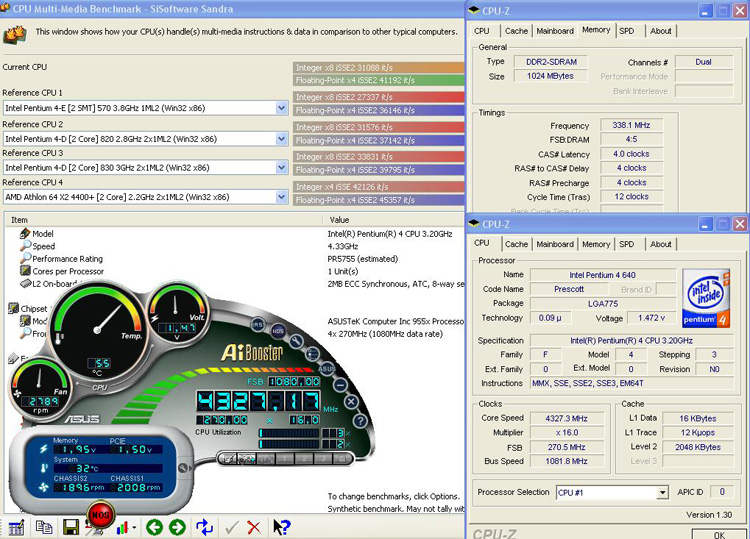
Task: Open AI Booster help question mark button
Action: click(360, 420)
